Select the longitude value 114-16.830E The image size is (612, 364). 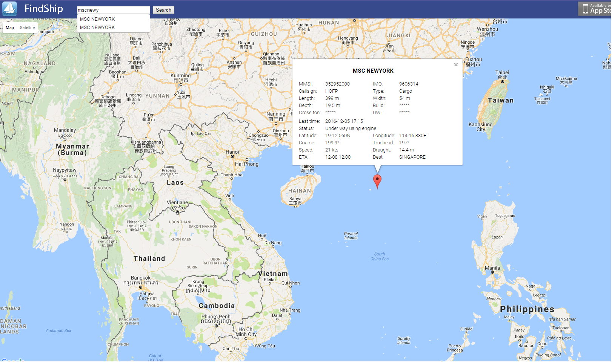413,136
